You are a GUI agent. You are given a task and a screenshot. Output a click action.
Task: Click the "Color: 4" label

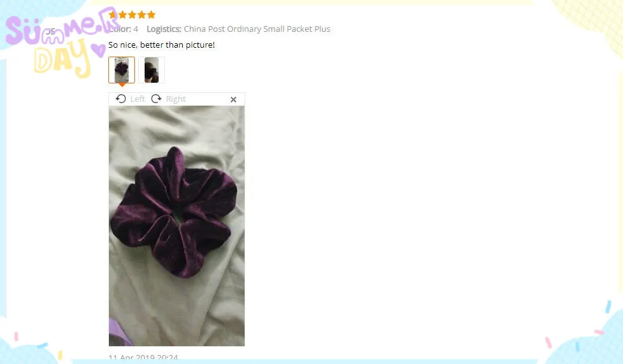[124, 29]
